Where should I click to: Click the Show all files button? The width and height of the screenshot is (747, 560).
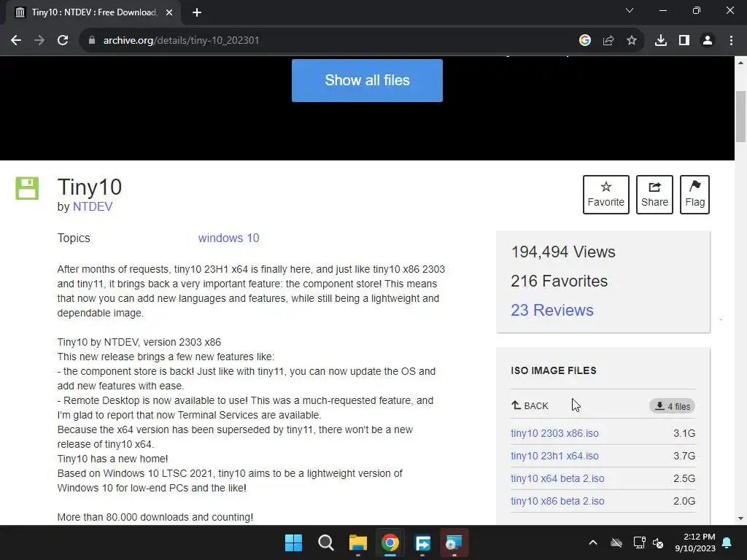tap(367, 80)
